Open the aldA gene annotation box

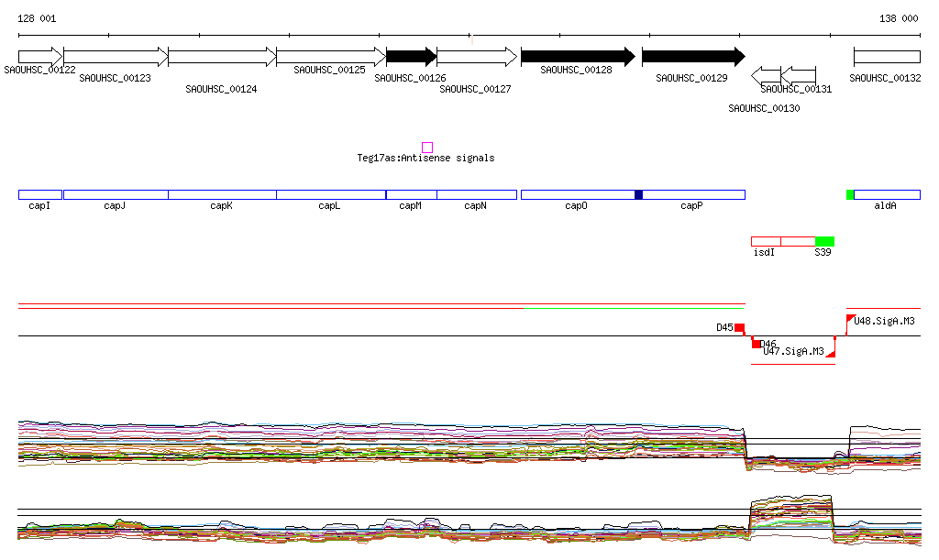(x=887, y=194)
